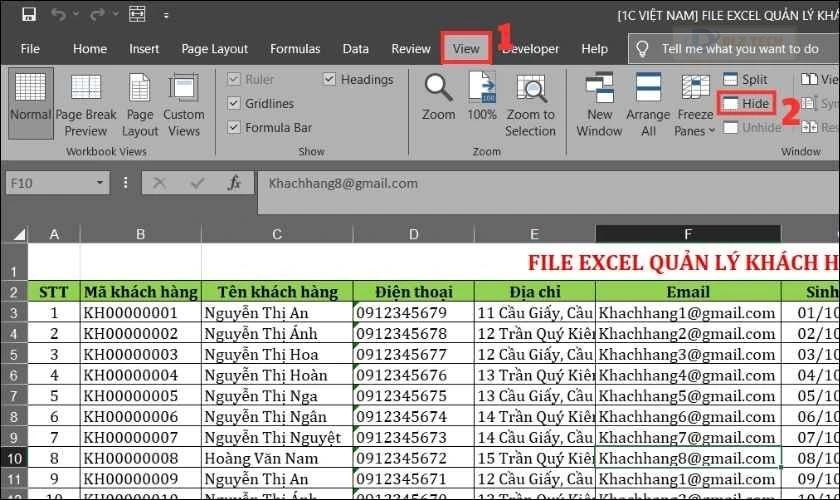
Task: Open Custom Views
Action: (184, 104)
